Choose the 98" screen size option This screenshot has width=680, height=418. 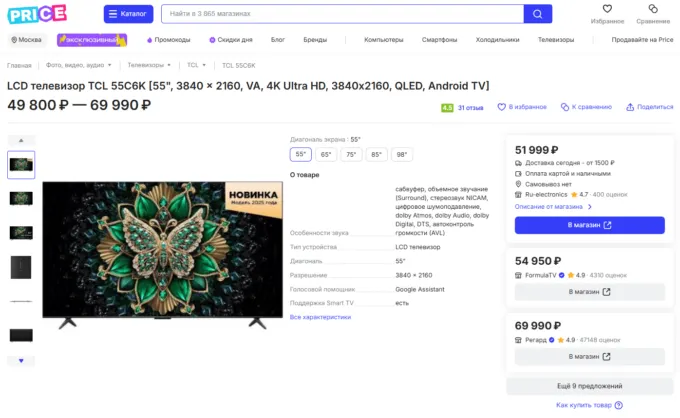(x=402, y=154)
